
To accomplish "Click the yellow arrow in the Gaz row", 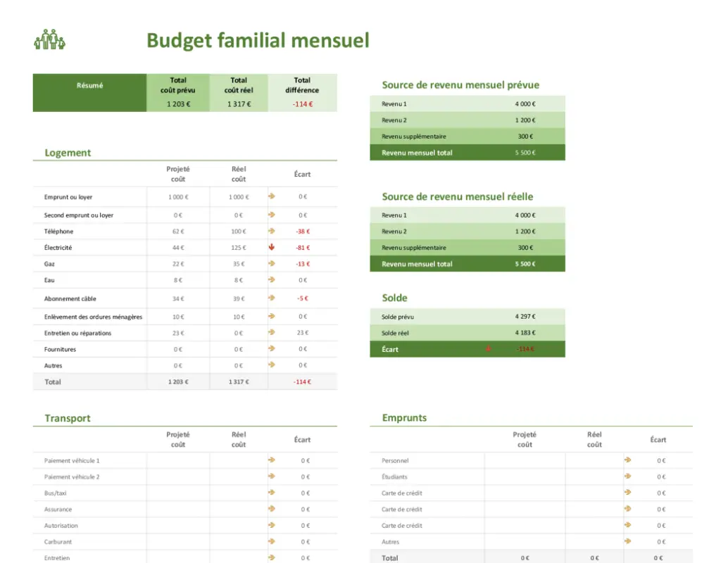I will click(x=271, y=263).
